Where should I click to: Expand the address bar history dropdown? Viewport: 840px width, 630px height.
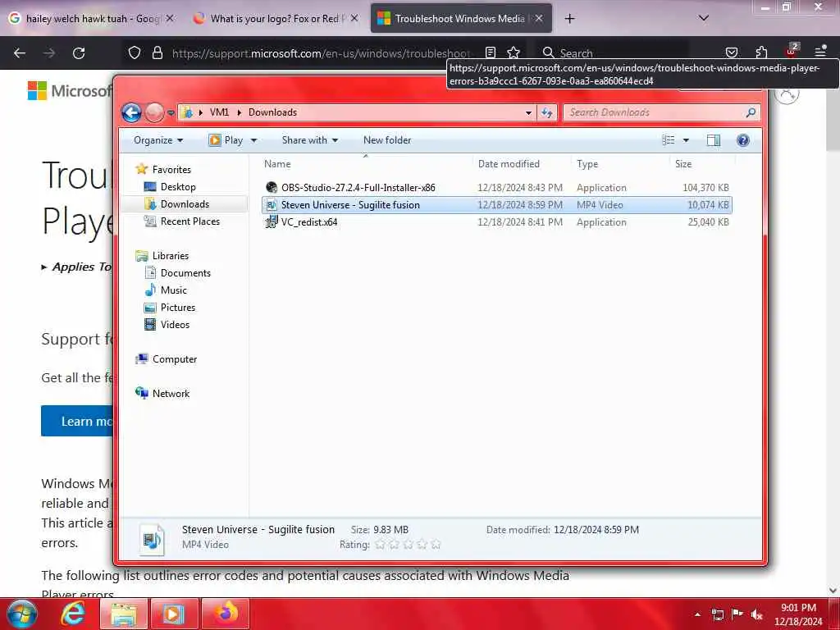528,113
